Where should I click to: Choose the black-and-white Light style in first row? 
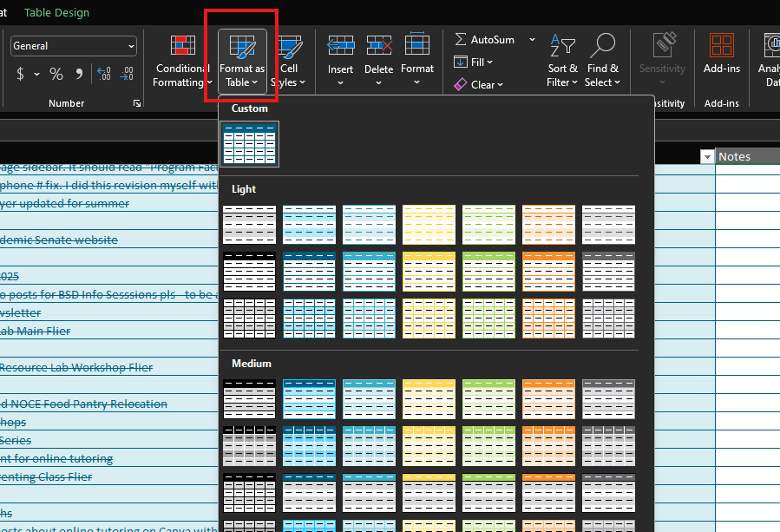249,225
